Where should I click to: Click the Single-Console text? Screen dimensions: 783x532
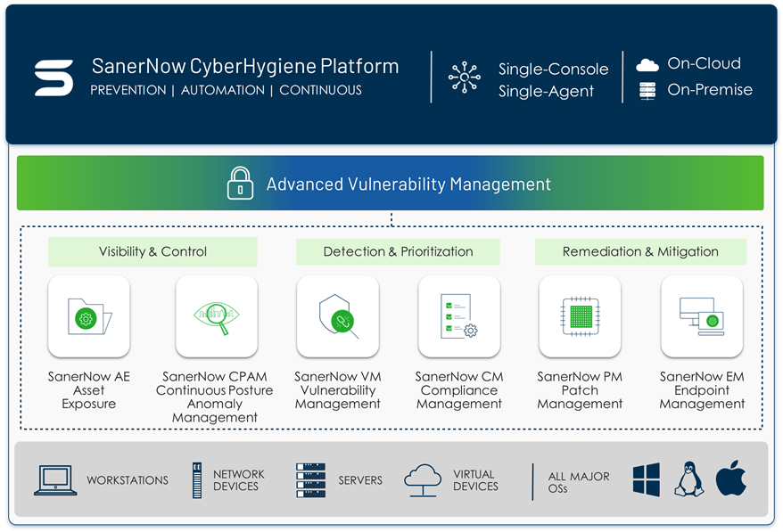pyautogui.click(x=553, y=69)
